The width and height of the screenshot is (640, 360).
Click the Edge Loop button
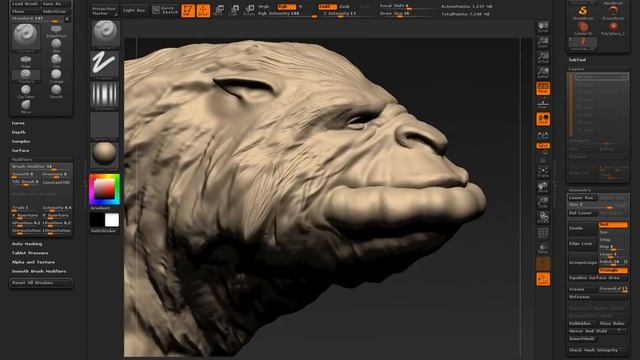coord(582,244)
